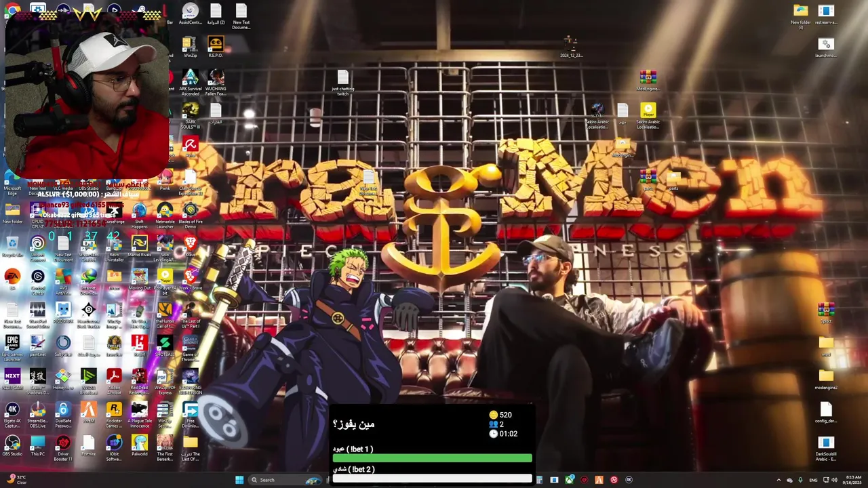The height and width of the screenshot is (488, 868).
Task: Launch the OBS Studio shortcut beside This PC
Action: point(12,446)
